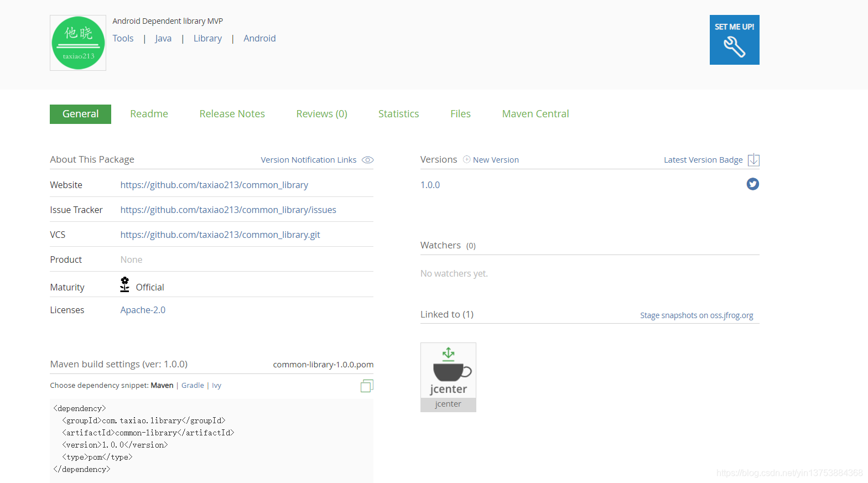Click Stage snapshots on oss.jfrog.org link

(x=697, y=315)
